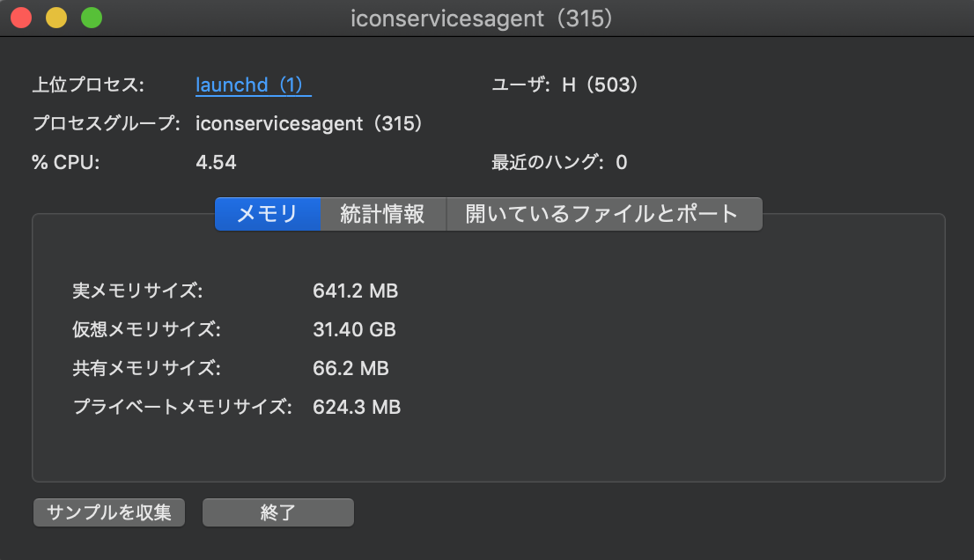Click the 624.3 MB private memory value
Screen dimensions: 974x560
pos(357,407)
